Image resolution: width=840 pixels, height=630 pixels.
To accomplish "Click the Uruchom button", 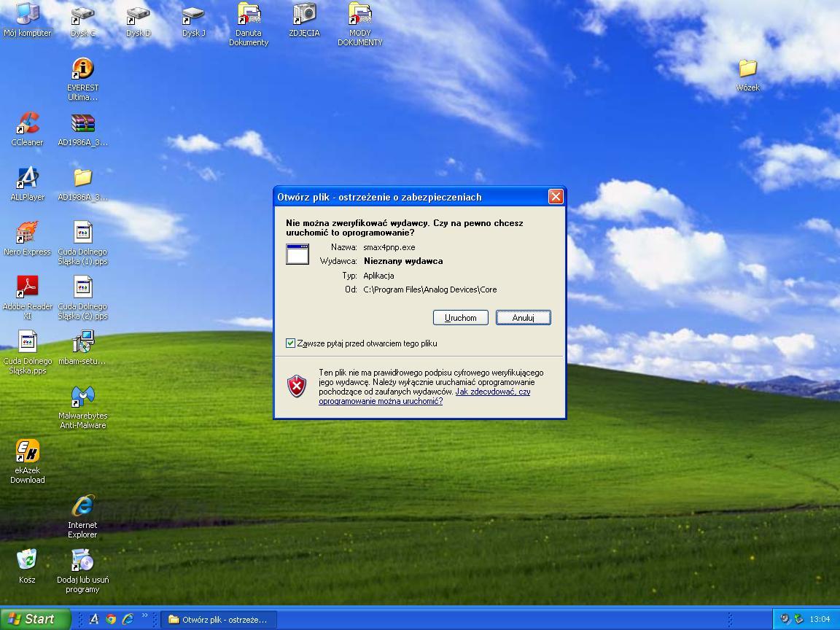I will 460,317.
